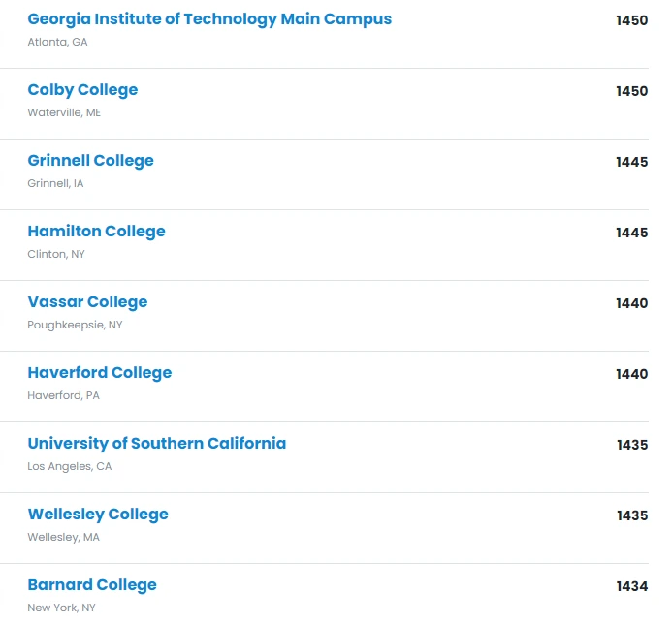The width and height of the screenshot is (672, 624).
Task: Click Wellesley, MA location label
Action: coord(63,537)
